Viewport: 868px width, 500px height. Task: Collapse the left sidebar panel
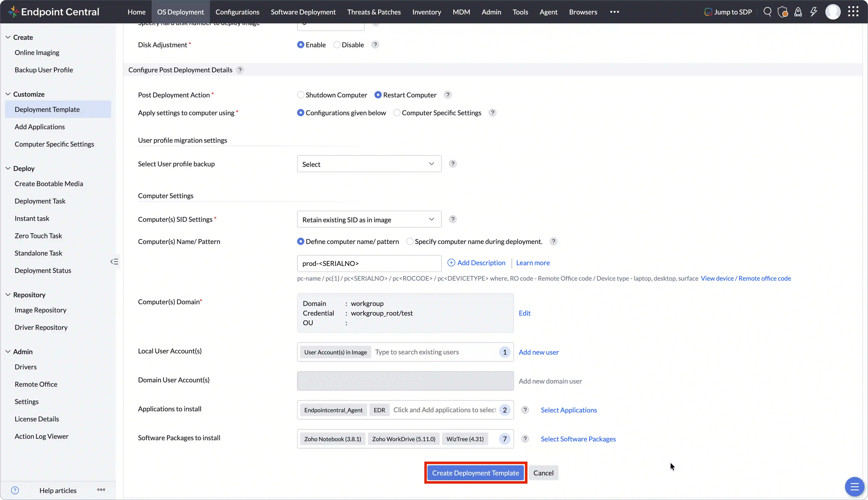pos(114,262)
